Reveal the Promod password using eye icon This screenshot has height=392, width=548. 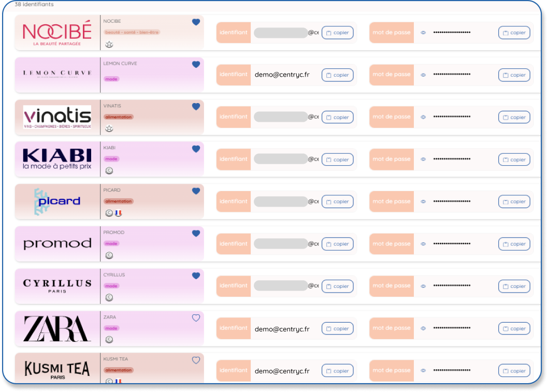[423, 244]
